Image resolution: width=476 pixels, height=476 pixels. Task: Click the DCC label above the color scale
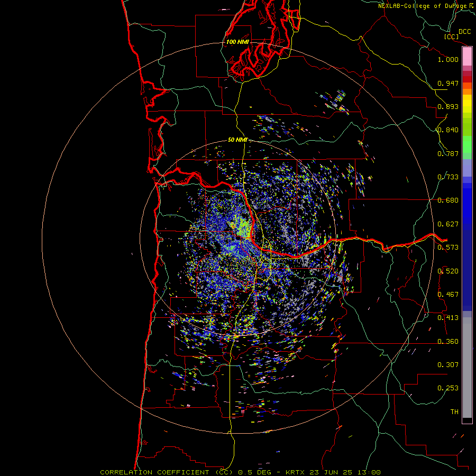click(x=464, y=32)
